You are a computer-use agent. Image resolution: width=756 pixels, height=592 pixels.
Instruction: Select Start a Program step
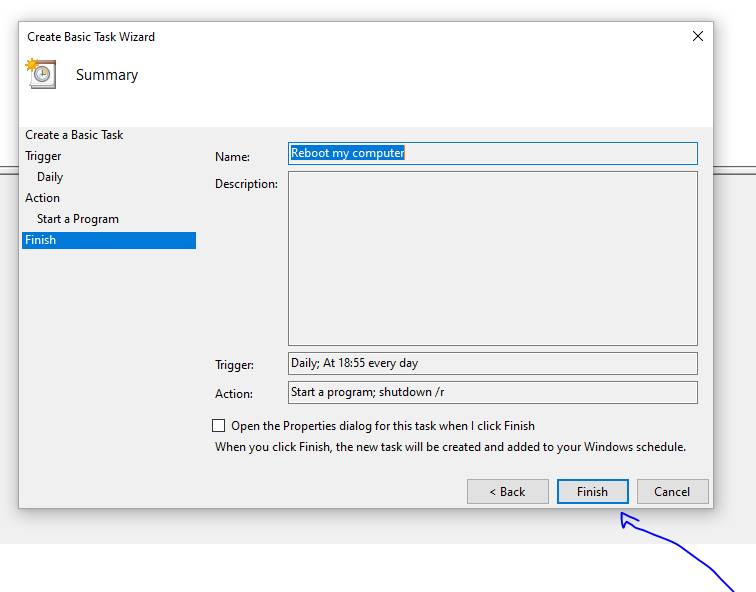(78, 219)
